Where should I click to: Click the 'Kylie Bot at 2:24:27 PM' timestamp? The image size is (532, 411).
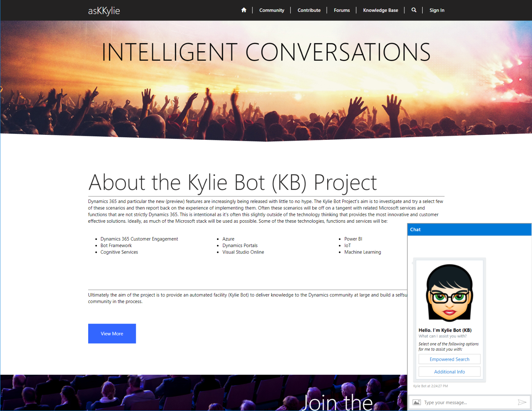[431, 386]
